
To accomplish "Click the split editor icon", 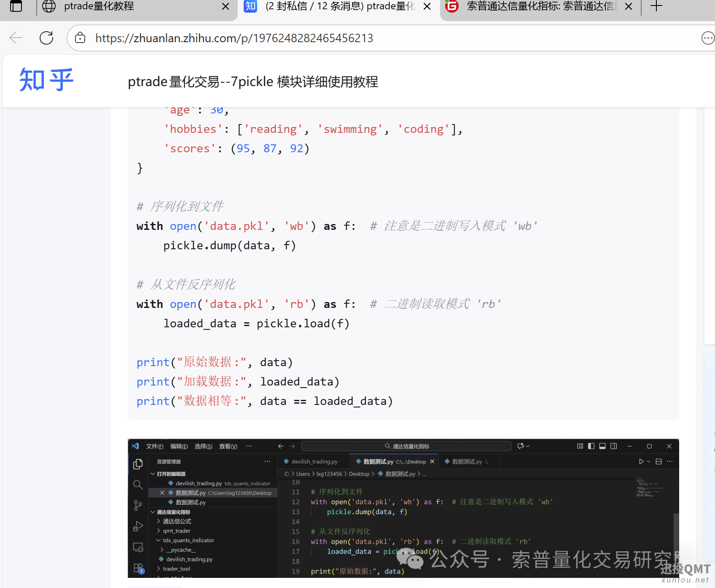I will (x=659, y=461).
